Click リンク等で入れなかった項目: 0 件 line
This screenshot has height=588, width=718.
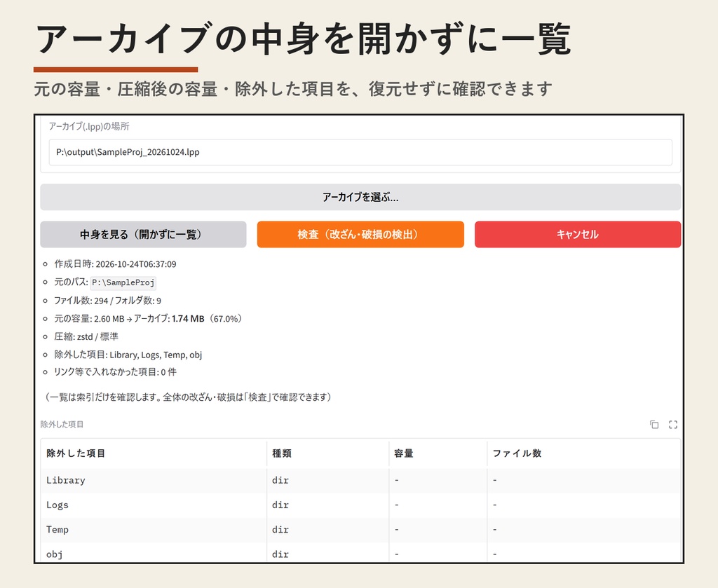pyautogui.click(x=115, y=372)
